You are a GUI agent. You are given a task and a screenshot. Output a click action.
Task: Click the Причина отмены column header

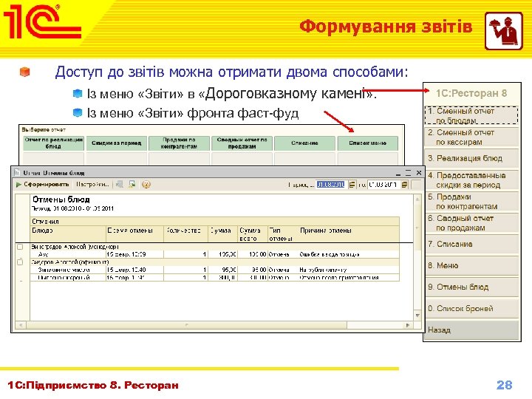click(x=349, y=233)
